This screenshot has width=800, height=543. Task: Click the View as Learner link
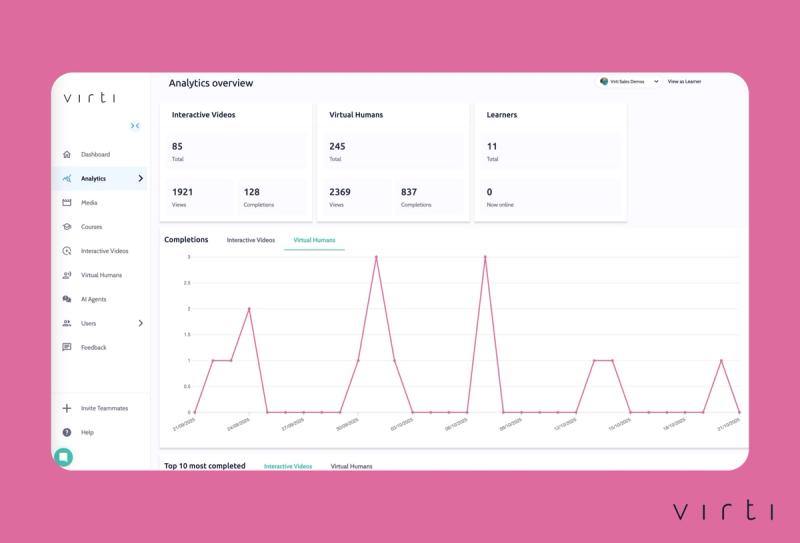coord(684,81)
